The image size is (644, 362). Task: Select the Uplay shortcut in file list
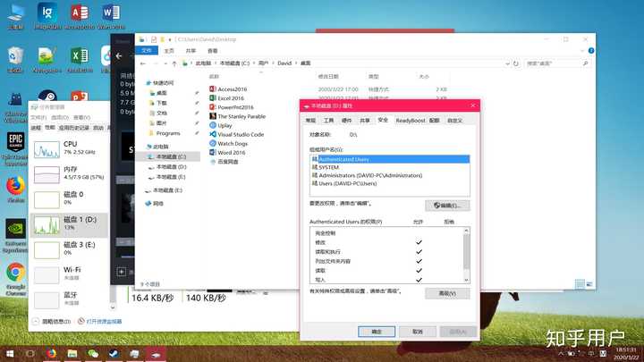tap(221, 125)
